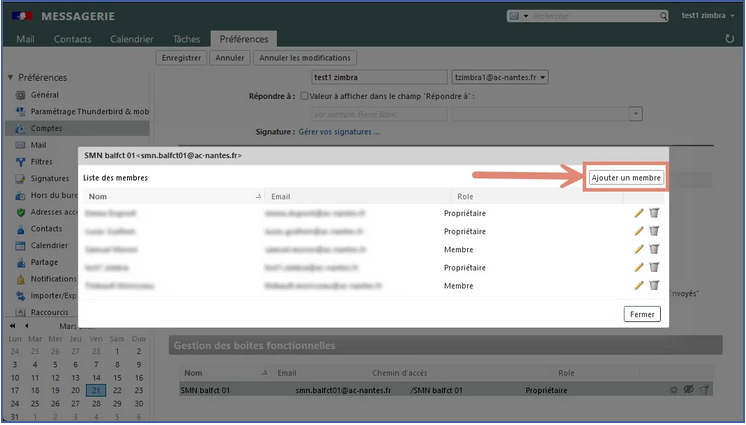Viewport: 746px width, 425px height.
Task: Click the refresh icon in top right corner
Action: [729, 39]
